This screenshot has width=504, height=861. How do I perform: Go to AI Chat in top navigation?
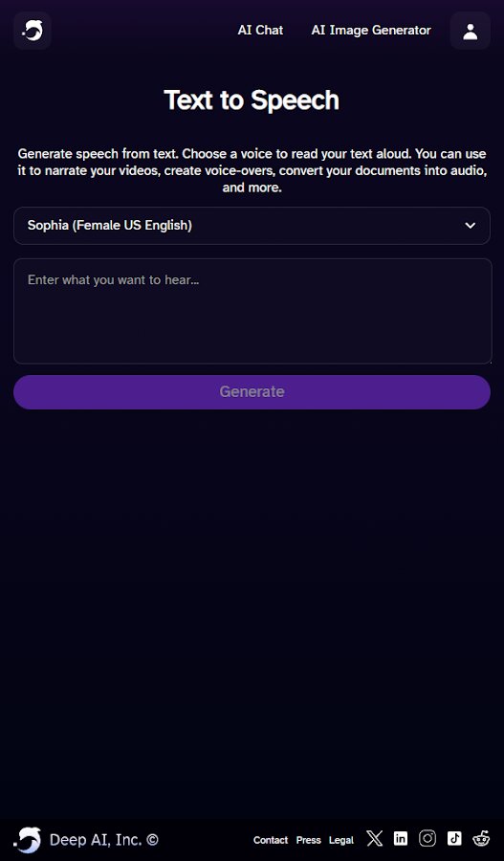[x=260, y=31]
